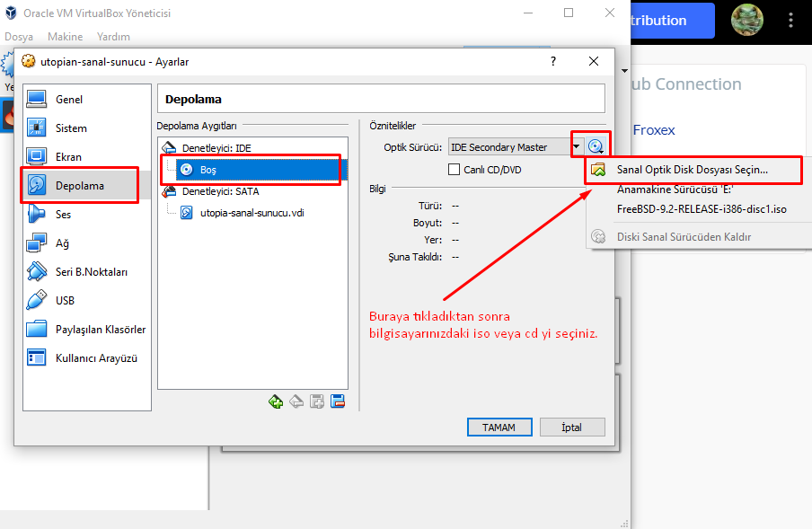This screenshot has width=812, height=529.
Task: Pick FreeBSD-9.2-RELEASE-i386-disc1.iso from menu
Action: 702,209
